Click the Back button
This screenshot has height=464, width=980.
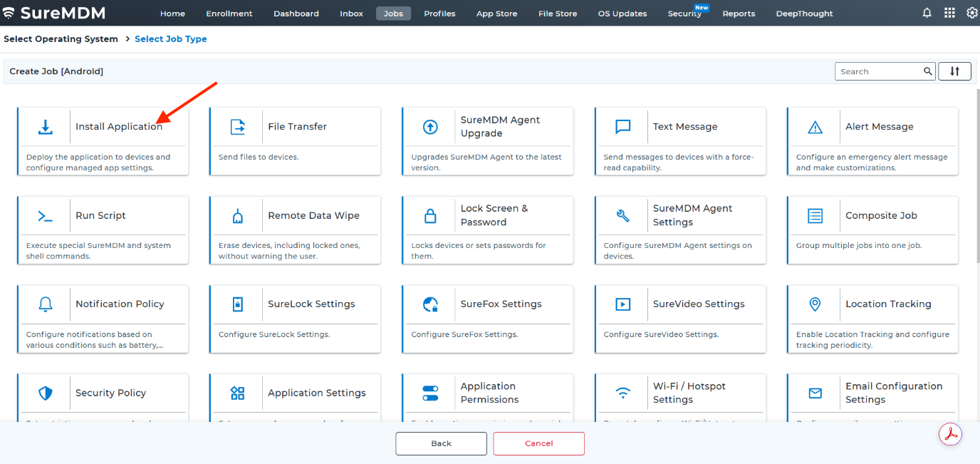tap(441, 443)
